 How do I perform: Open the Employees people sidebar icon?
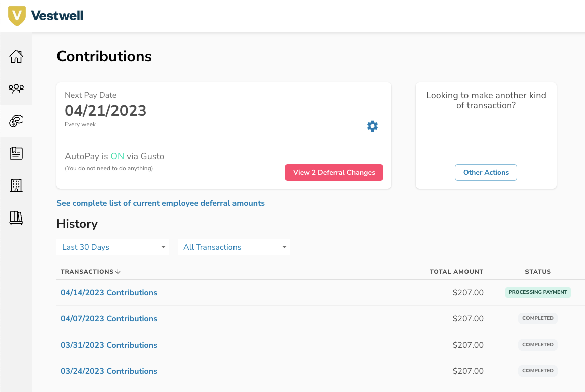16,89
